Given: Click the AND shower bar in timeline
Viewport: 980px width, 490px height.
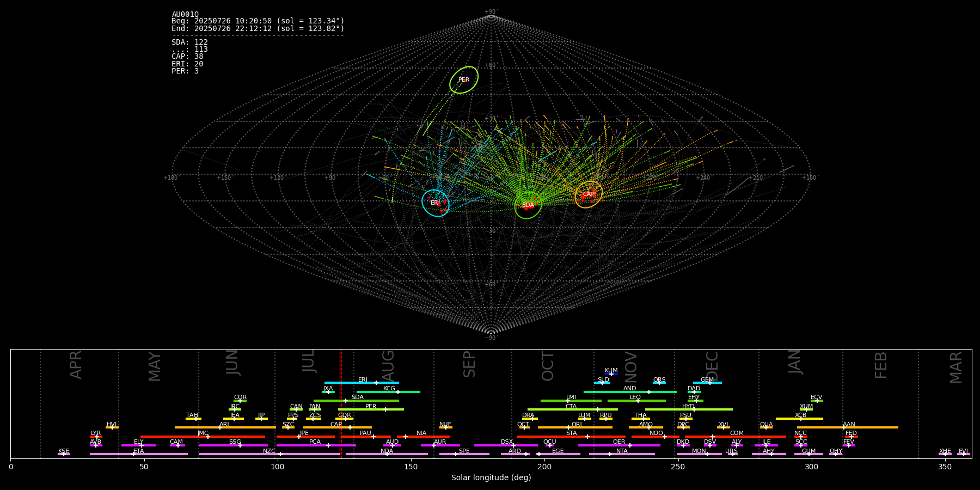Looking at the screenshot, I should point(630,391).
